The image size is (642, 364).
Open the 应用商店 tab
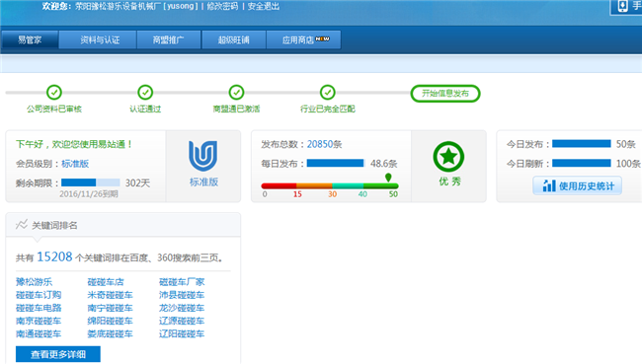[303, 39]
